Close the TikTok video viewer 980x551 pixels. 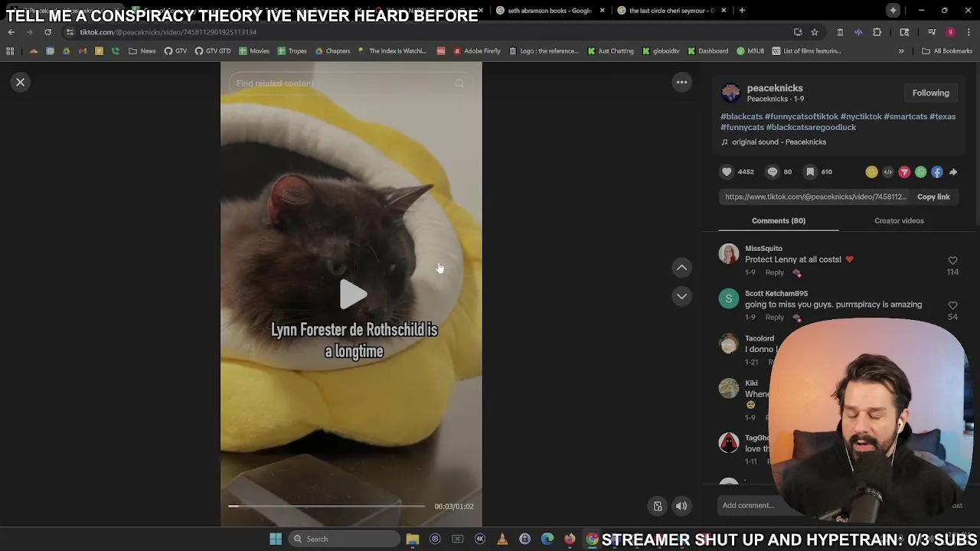click(21, 82)
